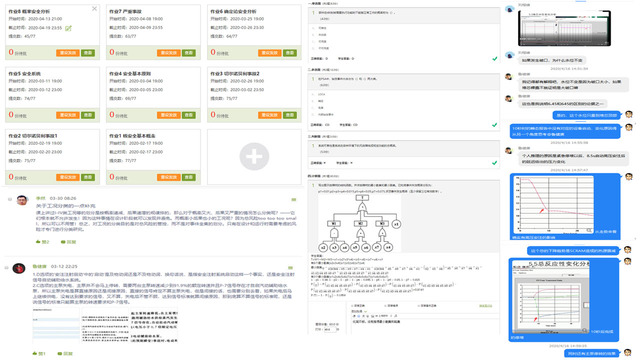Open the pressure curve image in chat
The width and height of the screenshot is (640, 360).
pyautogui.click(x=553, y=205)
